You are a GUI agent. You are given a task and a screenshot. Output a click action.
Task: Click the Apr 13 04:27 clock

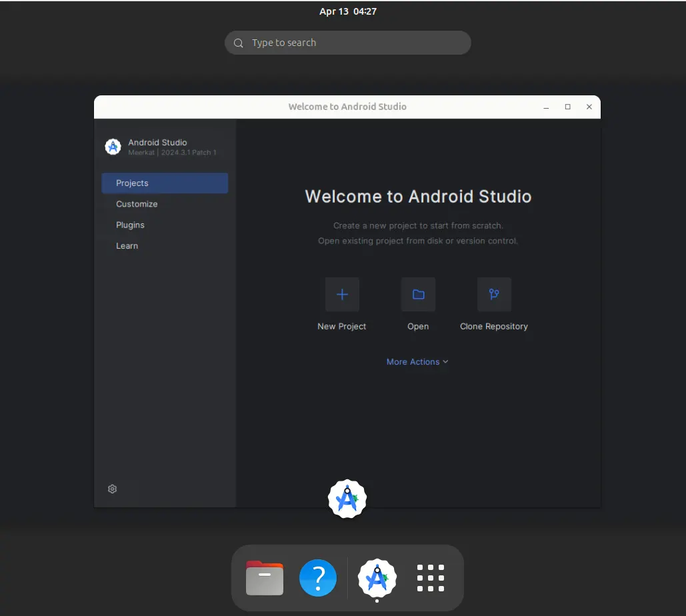tap(348, 11)
